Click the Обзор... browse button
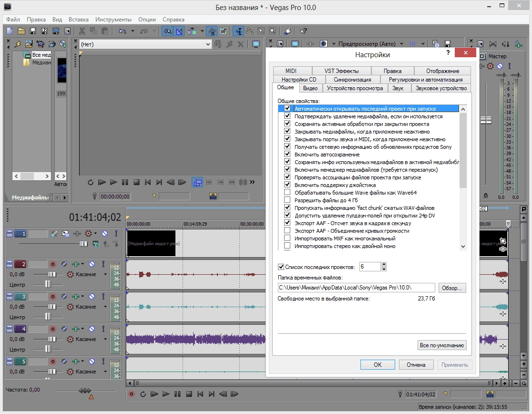Viewport: 532px width, 414px height. click(x=452, y=288)
